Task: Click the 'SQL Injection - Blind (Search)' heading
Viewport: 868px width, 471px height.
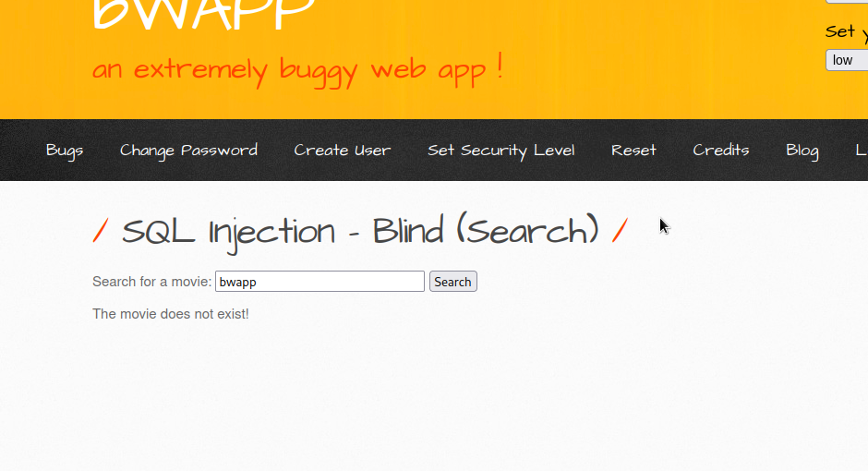Action: click(360, 232)
